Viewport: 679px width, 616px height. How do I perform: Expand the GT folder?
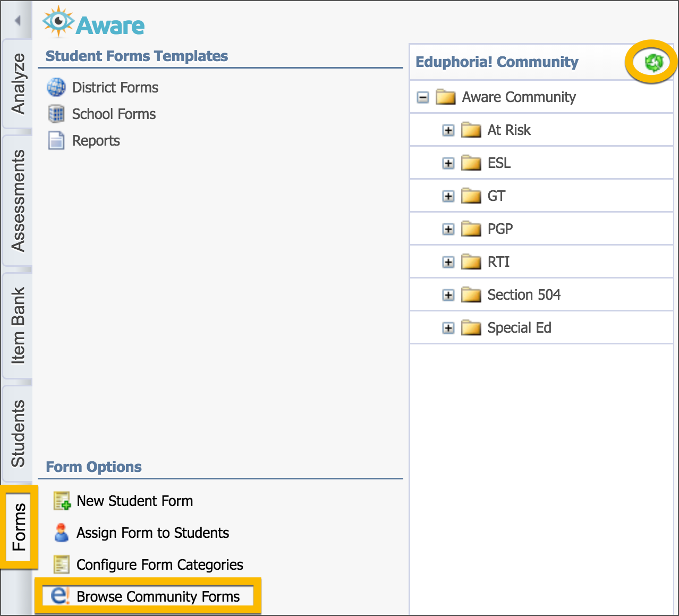[448, 196]
